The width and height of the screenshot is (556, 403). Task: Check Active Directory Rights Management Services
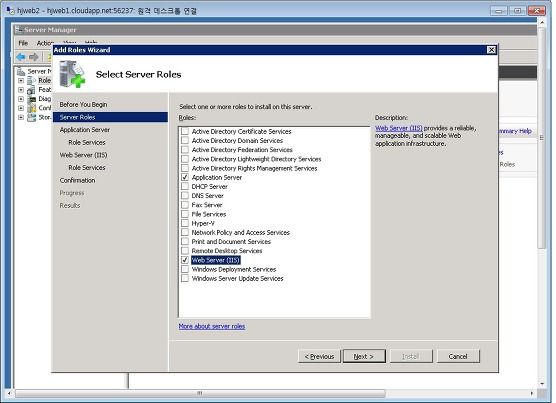[185, 168]
